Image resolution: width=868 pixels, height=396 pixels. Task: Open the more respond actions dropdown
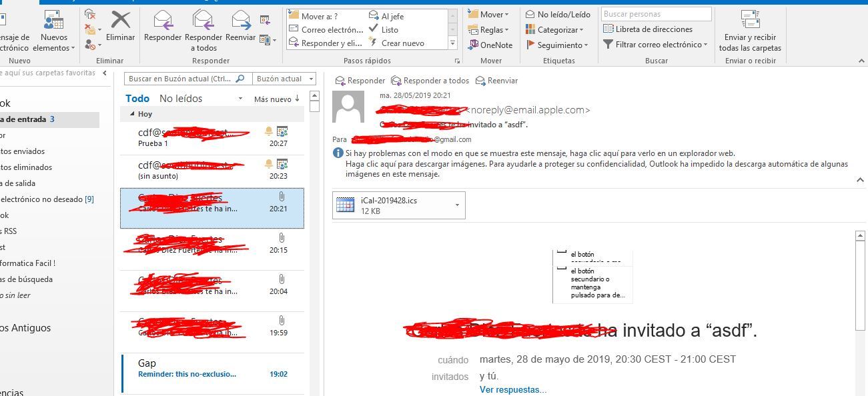[268, 40]
